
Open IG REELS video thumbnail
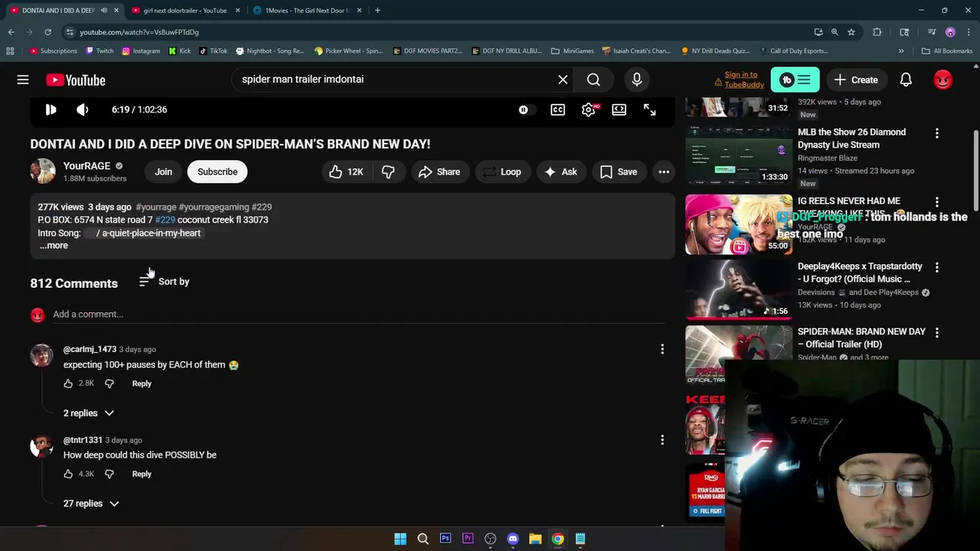(739, 224)
